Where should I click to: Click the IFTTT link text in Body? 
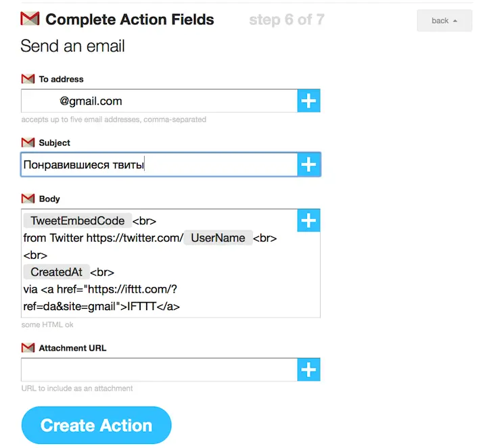pyautogui.click(x=141, y=307)
